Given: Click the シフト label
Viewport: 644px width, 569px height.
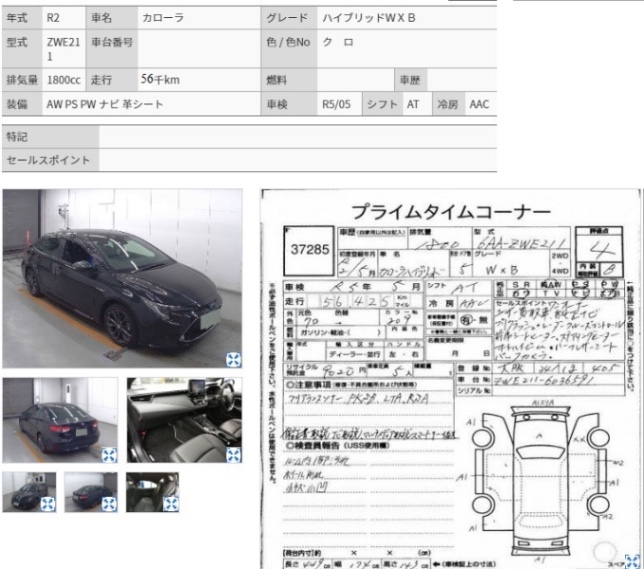Looking at the screenshot, I should point(382,104).
